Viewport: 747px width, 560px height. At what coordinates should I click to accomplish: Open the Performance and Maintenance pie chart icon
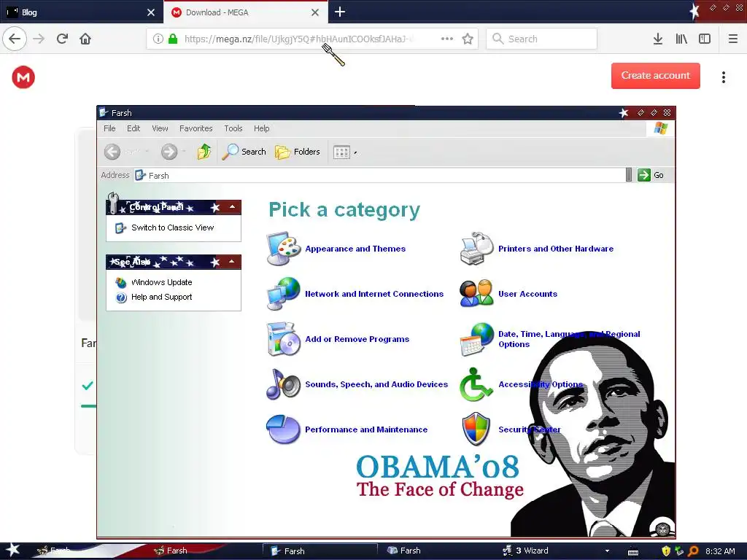[284, 429]
